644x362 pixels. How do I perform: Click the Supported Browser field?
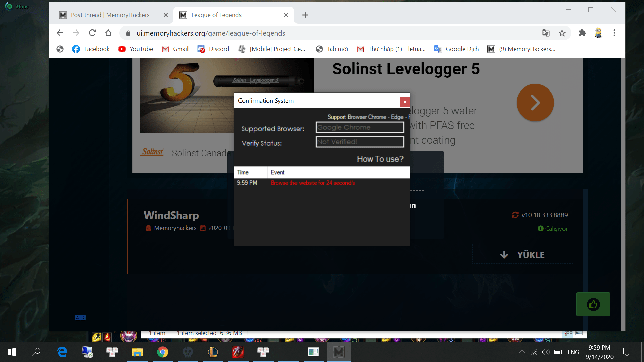pos(360,127)
